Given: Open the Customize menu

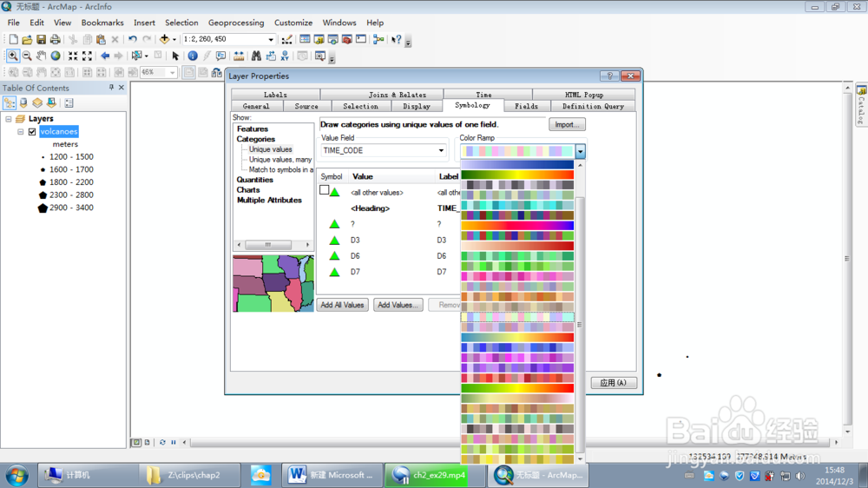Looking at the screenshot, I should point(293,23).
